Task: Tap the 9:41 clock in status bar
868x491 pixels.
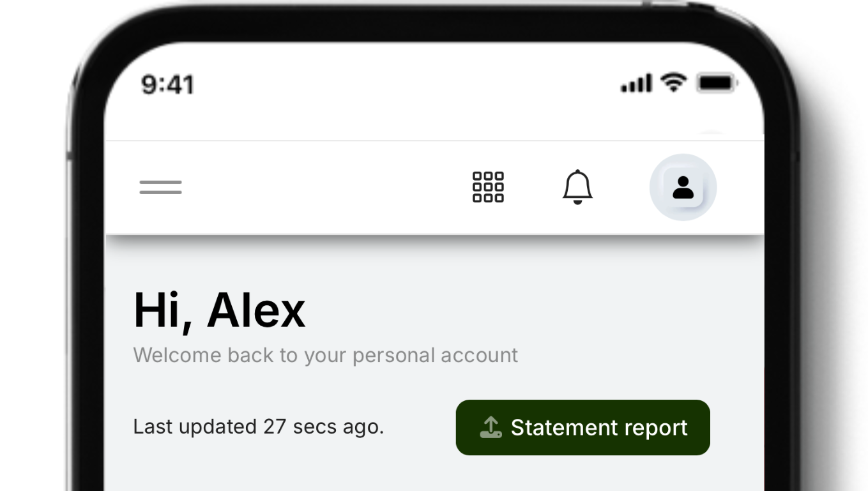Action: click(167, 84)
